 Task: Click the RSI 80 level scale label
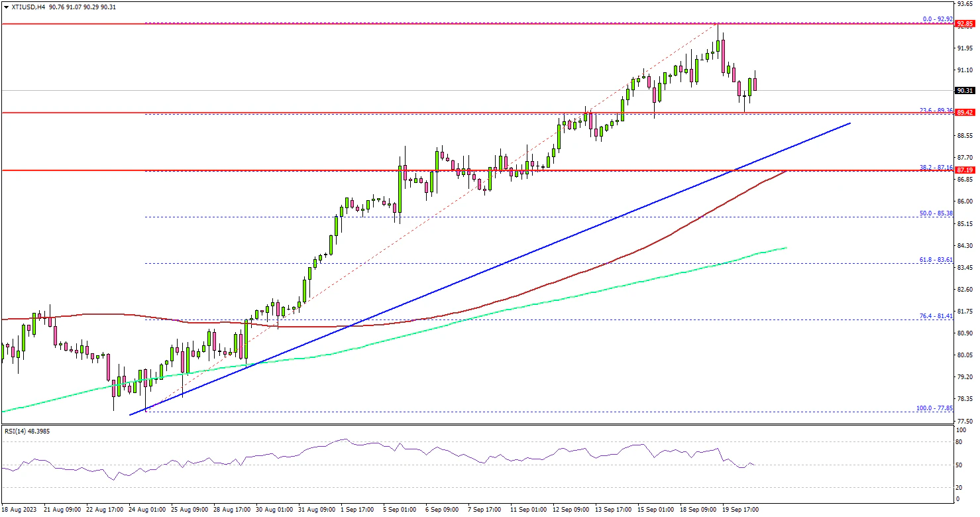click(x=959, y=441)
